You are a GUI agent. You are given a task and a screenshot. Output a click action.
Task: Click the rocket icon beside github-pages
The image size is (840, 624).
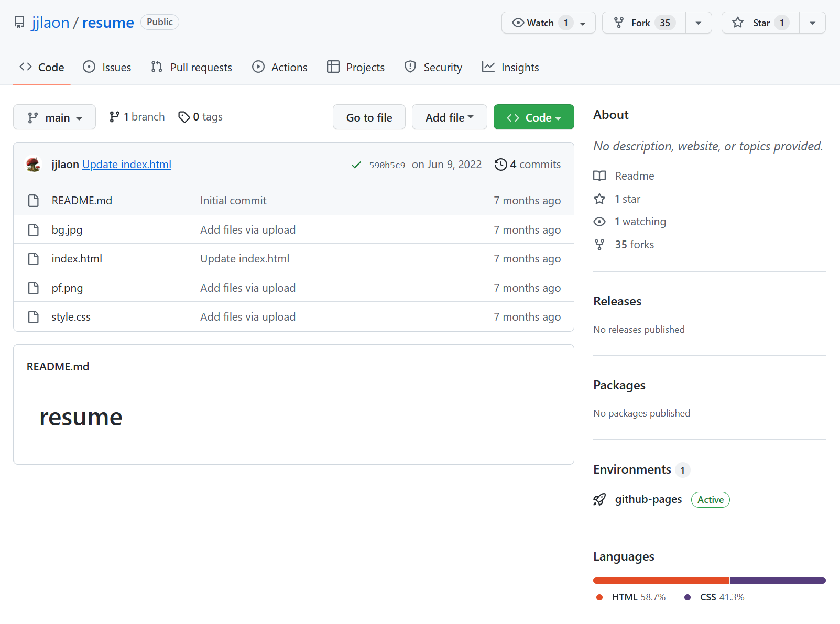[599, 500]
